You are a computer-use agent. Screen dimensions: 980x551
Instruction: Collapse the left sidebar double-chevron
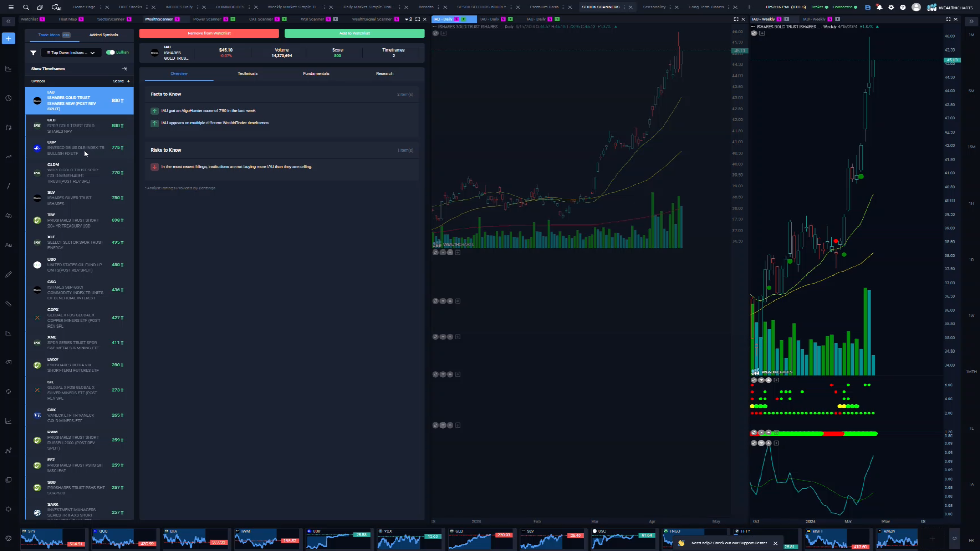9,21
